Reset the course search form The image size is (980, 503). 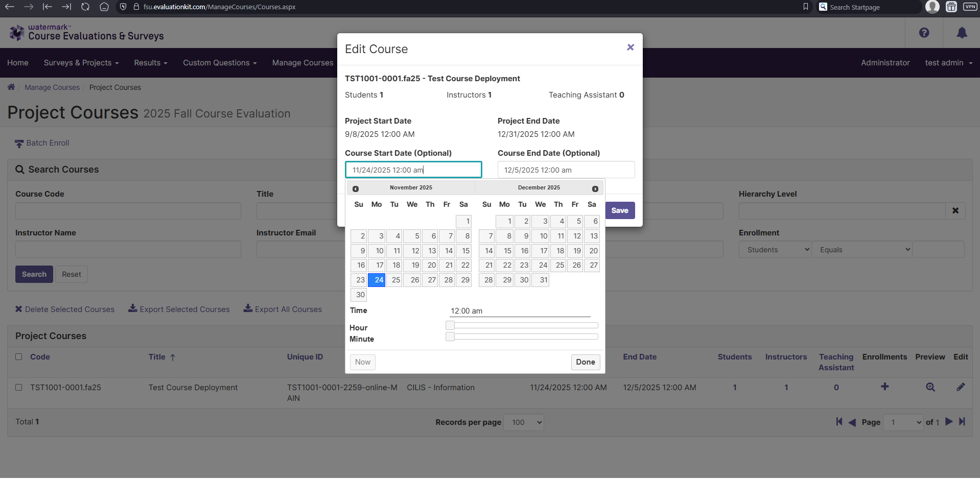tap(72, 274)
